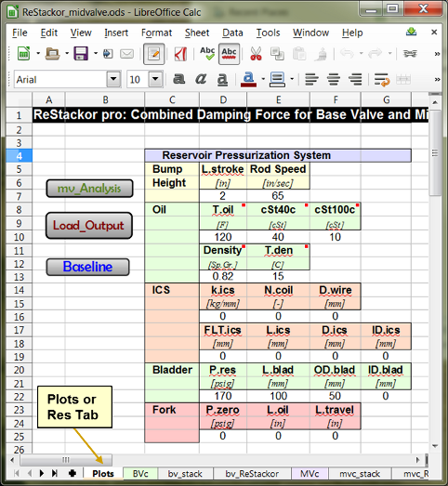This screenshot has height=486, width=448.
Task: Toggle Edit Mode in the toolbar
Action: pyautogui.click(x=153, y=54)
